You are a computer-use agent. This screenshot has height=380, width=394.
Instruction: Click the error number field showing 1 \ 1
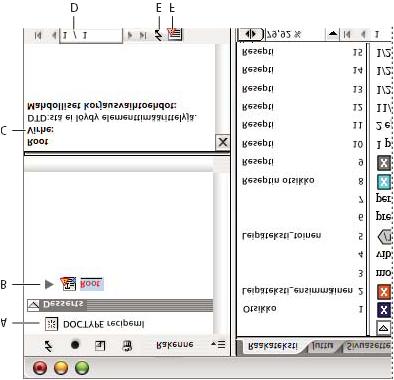point(91,35)
